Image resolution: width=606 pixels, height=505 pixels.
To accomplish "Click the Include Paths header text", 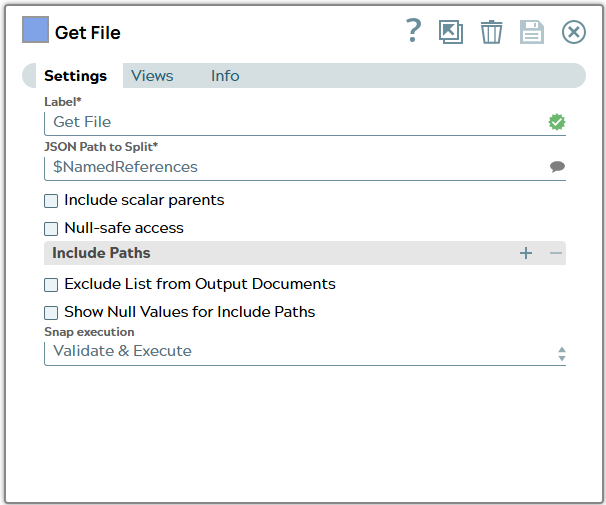I will click(101, 253).
